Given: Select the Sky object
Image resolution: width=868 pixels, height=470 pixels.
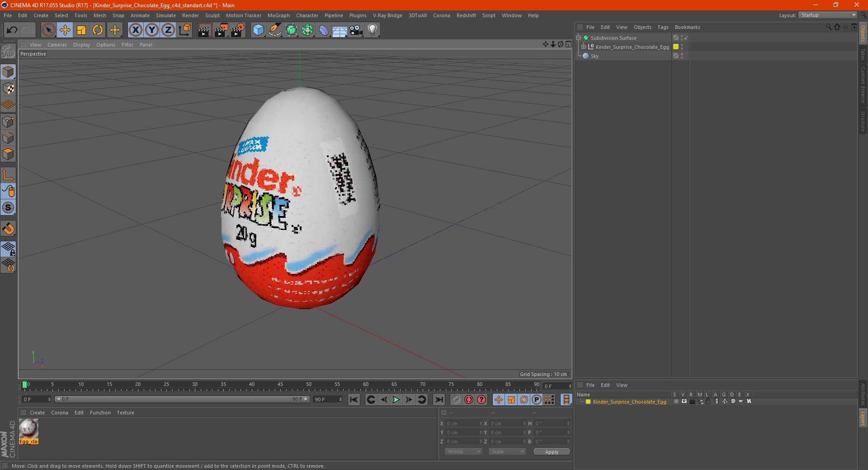Looking at the screenshot, I should coord(594,56).
